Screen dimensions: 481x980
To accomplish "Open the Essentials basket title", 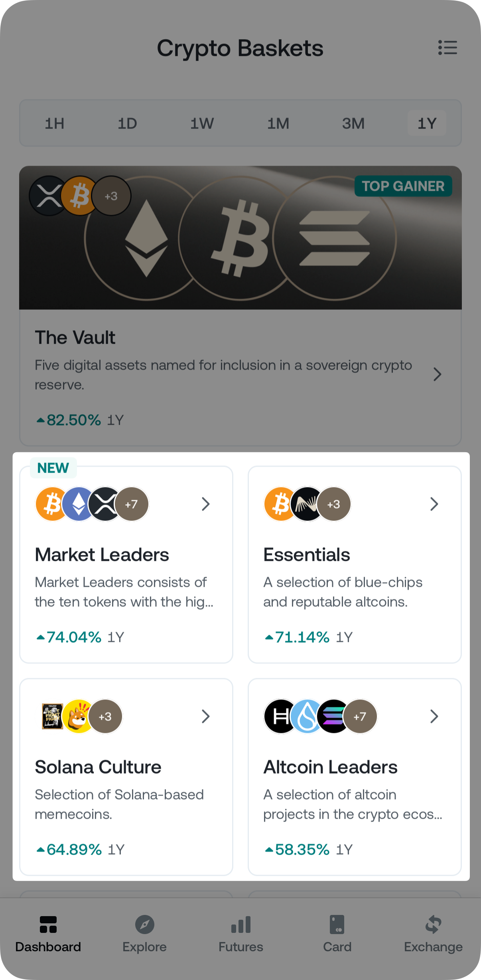I will (x=307, y=554).
